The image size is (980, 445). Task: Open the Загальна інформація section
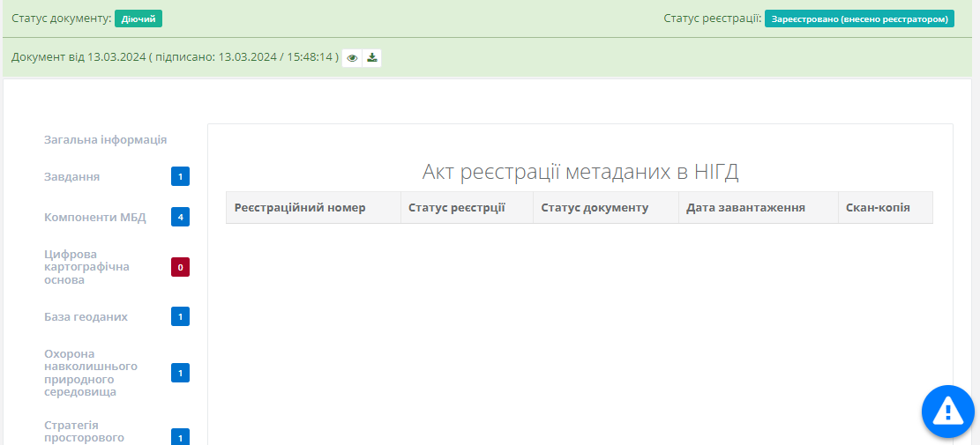pyautogui.click(x=105, y=139)
